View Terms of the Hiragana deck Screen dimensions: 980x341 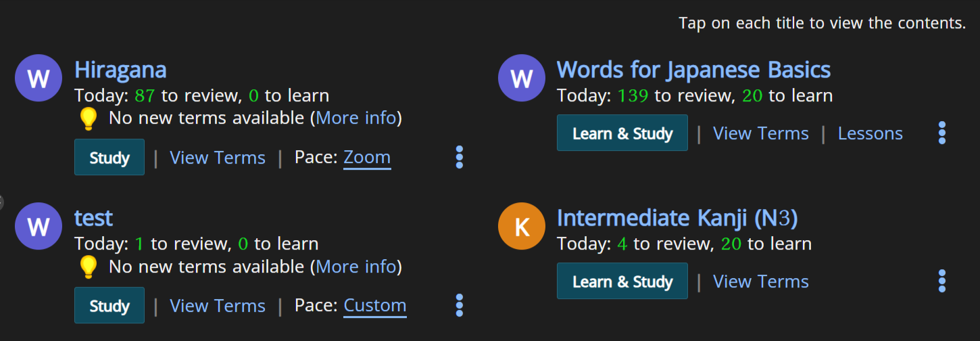tap(218, 158)
